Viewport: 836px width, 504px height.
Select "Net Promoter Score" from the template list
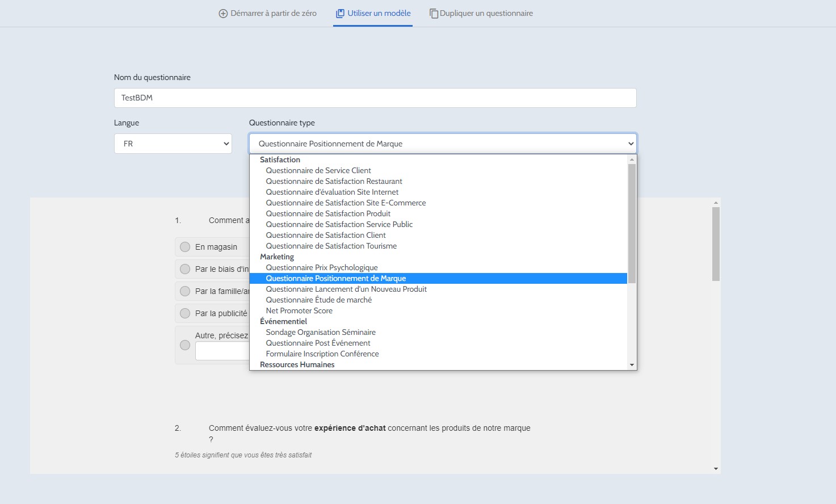click(299, 310)
